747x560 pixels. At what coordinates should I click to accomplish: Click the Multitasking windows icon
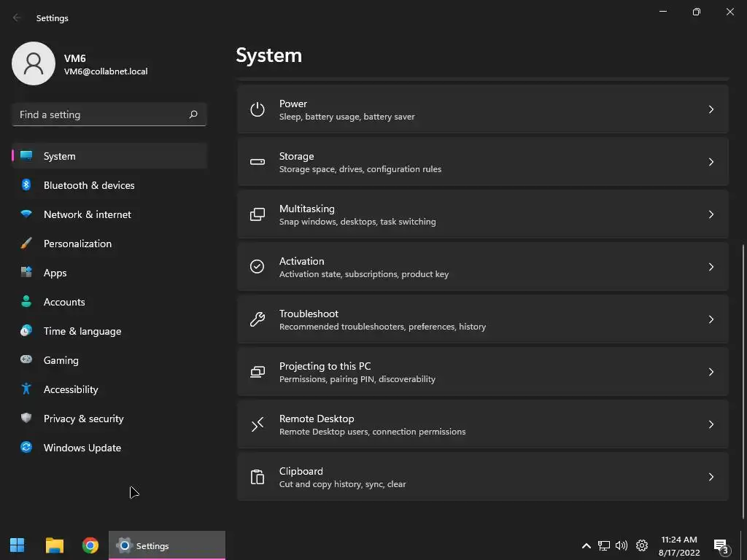pos(258,214)
